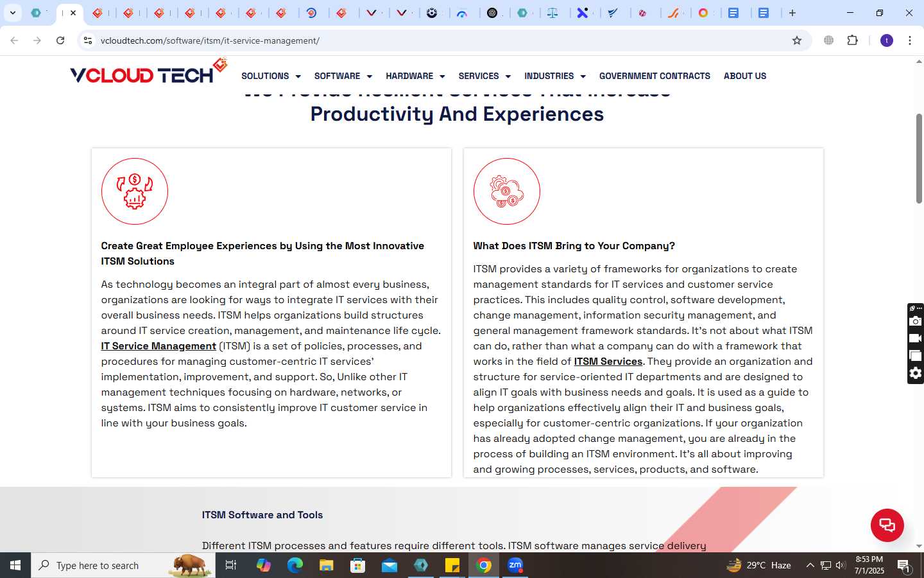
Task: Click the globe icon beside bookmark star
Action: (x=829, y=40)
